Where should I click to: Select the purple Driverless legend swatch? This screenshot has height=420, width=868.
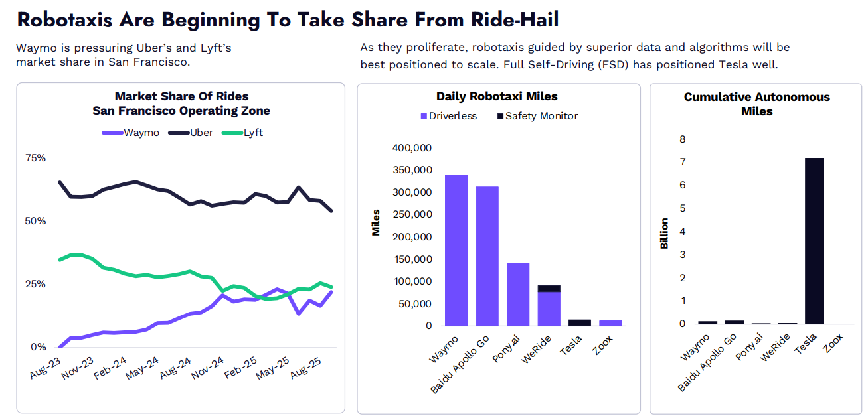click(x=424, y=117)
